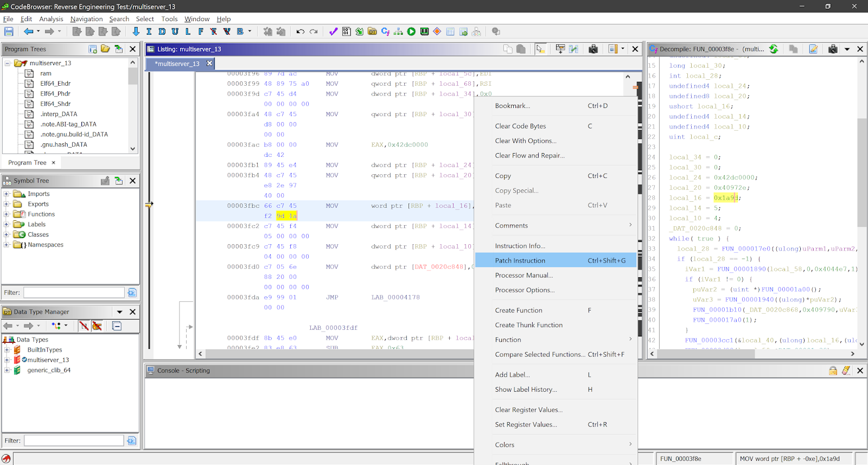Select .interp_DATA in Program Trees
Viewport: 868px width, 465px height.
(59, 114)
